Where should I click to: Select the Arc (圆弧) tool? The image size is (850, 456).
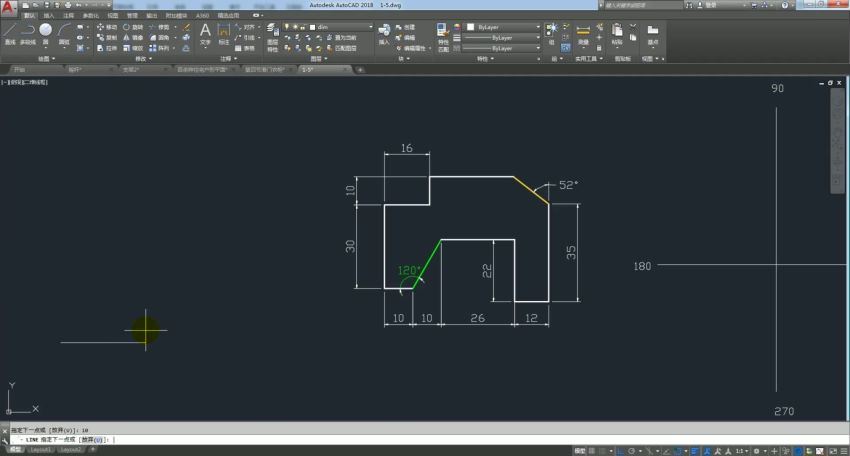coord(64,34)
